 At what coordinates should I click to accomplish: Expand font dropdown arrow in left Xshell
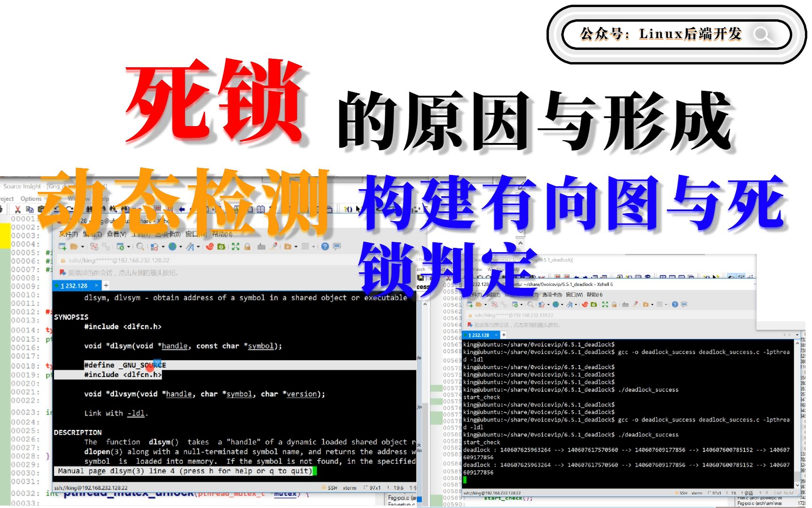198,246
